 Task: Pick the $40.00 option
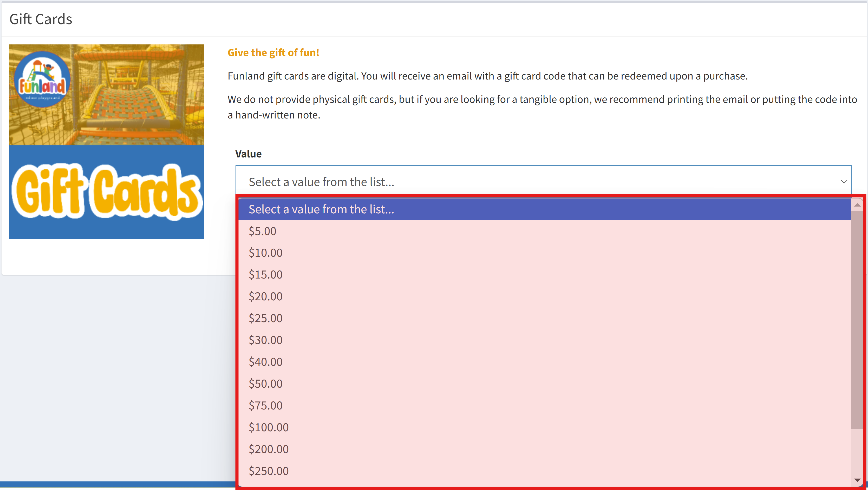[x=545, y=362]
